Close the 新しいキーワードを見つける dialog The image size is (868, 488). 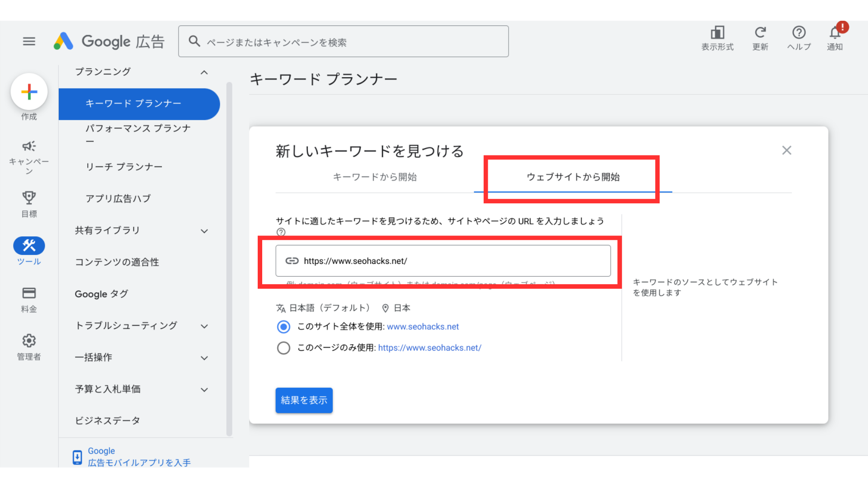(x=787, y=150)
